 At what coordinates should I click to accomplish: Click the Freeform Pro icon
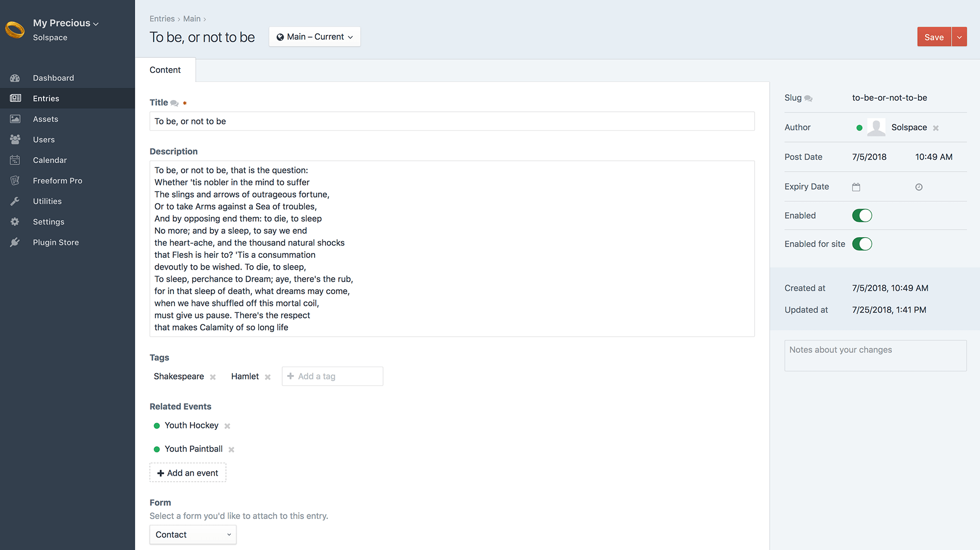pyautogui.click(x=15, y=181)
